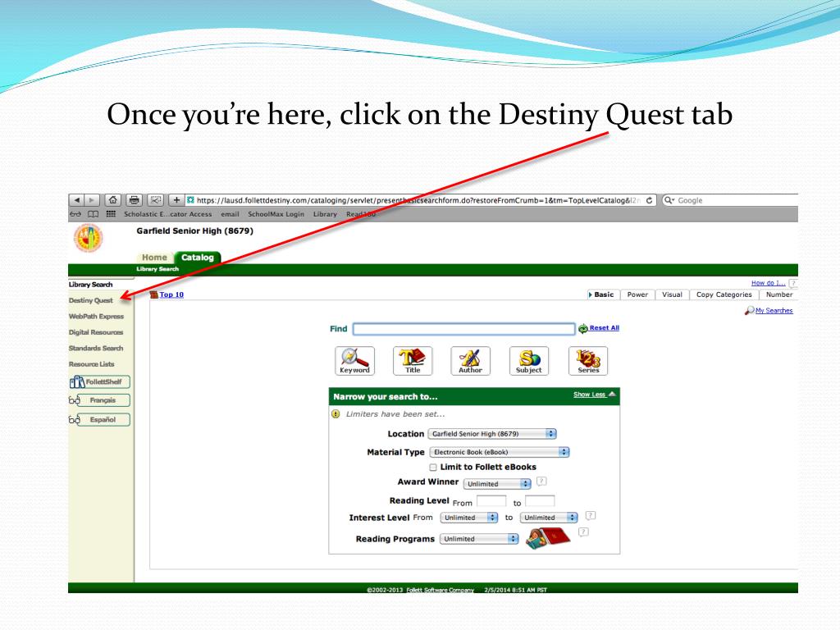
Task: Click the Reset All green icon
Action: (583, 329)
